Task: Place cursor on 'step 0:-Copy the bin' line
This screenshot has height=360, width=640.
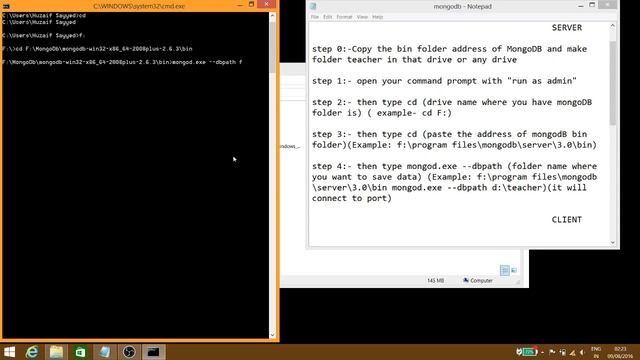Action: coord(449,49)
